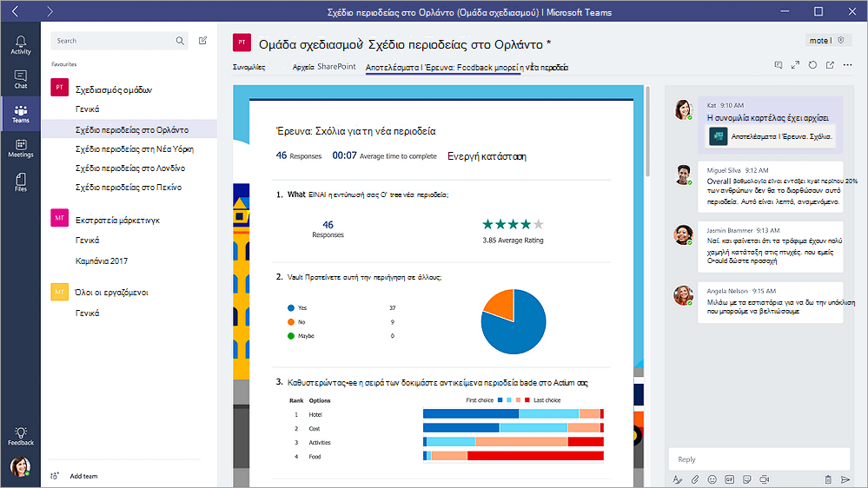Viewport: 868px width, 488px height.
Task: Open the Αποτελέσματα Έρευνα card in Kat's message
Action: tap(771, 136)
